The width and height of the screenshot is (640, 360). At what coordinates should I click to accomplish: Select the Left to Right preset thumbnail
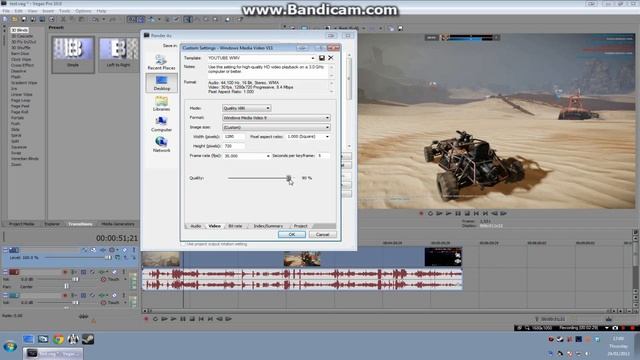point(118,55)
